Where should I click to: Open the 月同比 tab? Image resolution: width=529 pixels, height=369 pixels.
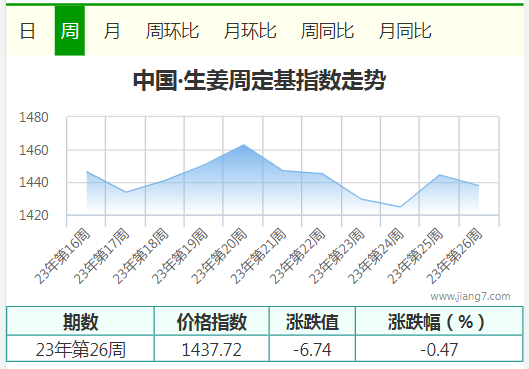click(405, 31)
